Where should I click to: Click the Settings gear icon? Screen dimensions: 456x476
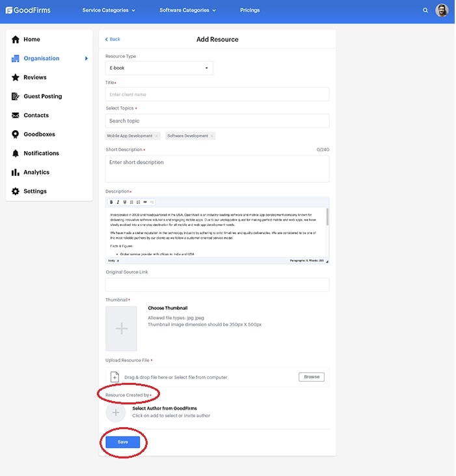tap(16, 191)
